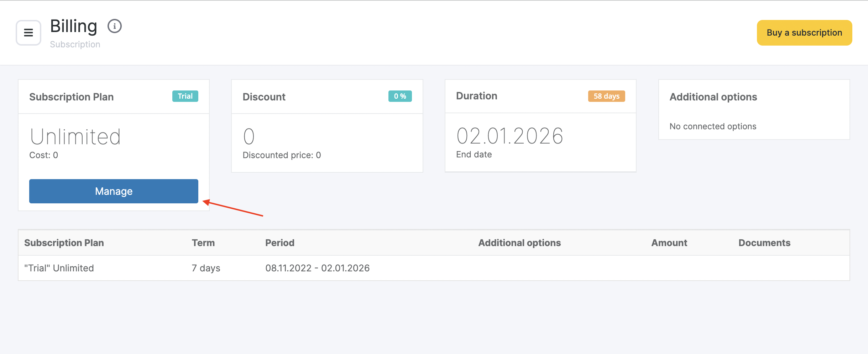Screen dimensions: 868x354
Task: Click the teal Trial badge
Action: tap(185, 96)
